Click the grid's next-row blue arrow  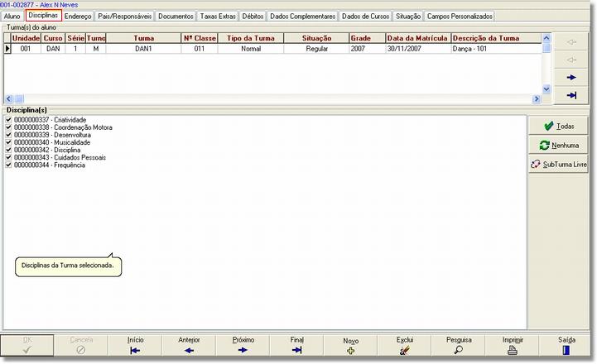click(571, 77)
